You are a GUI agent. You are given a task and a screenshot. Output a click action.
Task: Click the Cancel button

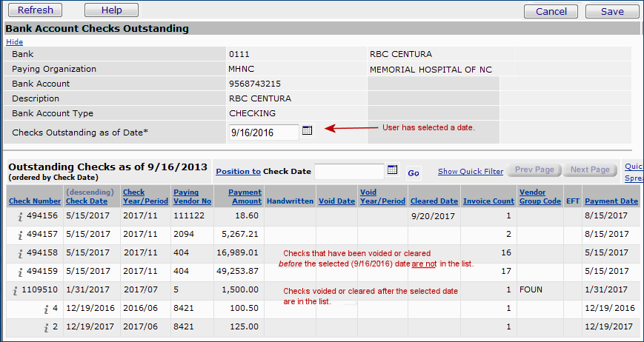551,11
